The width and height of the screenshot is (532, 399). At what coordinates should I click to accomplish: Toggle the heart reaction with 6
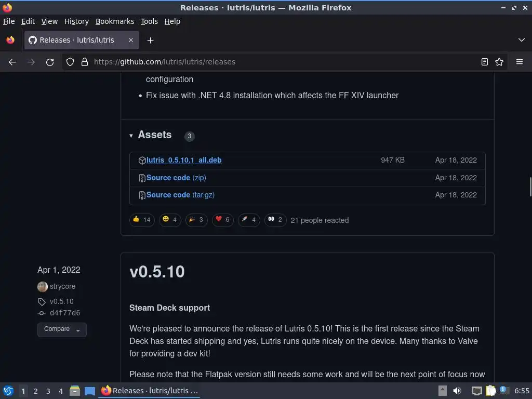coord(222,220)
